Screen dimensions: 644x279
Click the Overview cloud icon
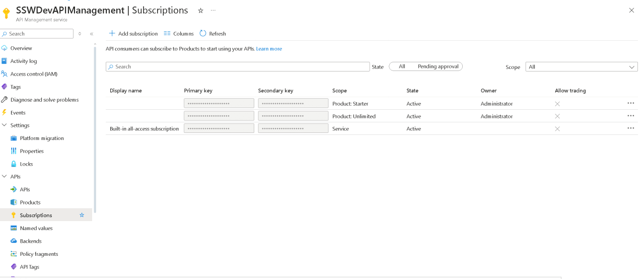[5, 48]
